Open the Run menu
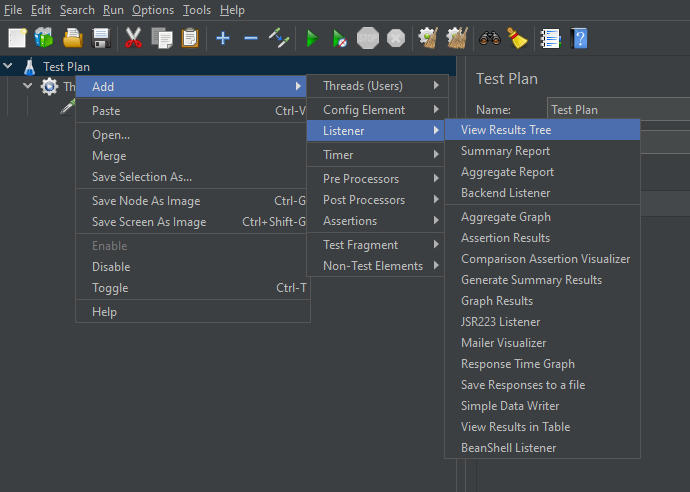The height and width of the screenshot is (492, 690). [x=113, y=10]
